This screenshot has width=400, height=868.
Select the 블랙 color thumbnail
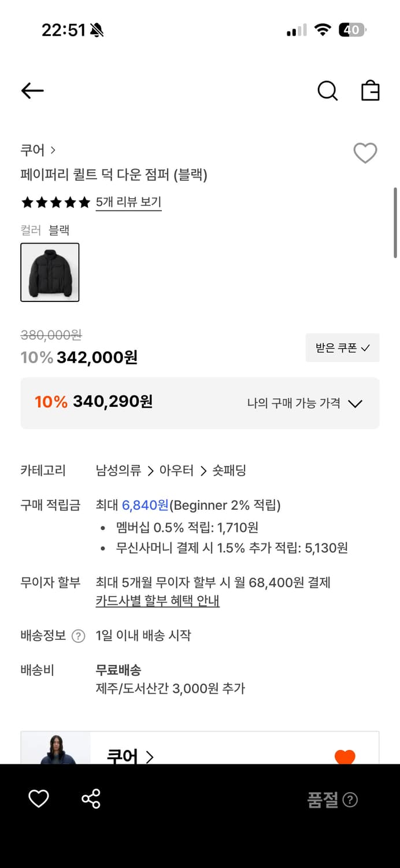50,272
